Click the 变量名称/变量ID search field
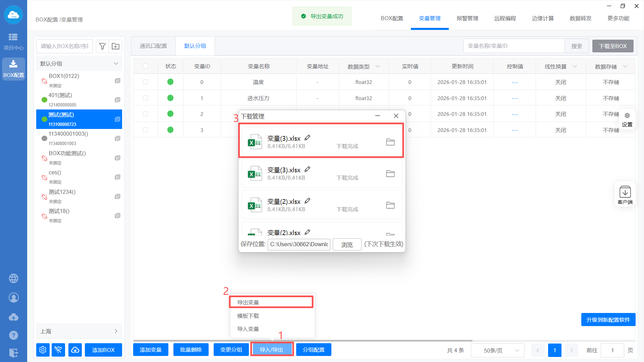The image size is (644, 362). [x=514, y=46]
